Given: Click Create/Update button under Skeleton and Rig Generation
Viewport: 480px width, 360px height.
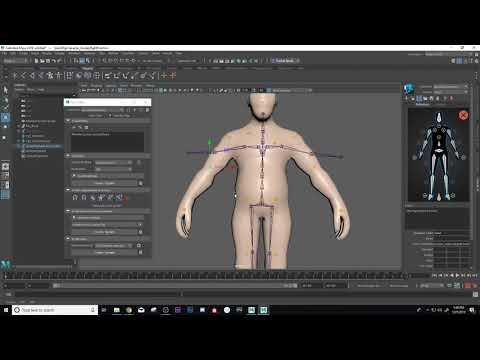Looking at the screenshot, I should tap(104, 232).
